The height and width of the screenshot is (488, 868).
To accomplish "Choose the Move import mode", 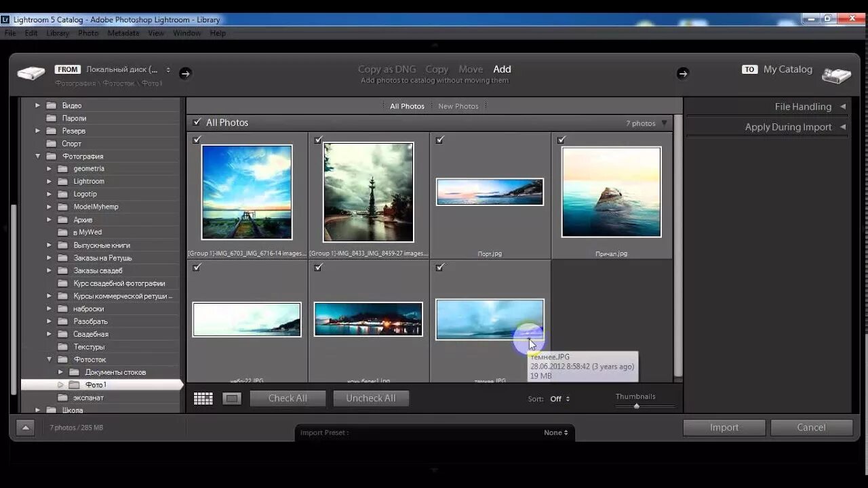I will (471, 69).
